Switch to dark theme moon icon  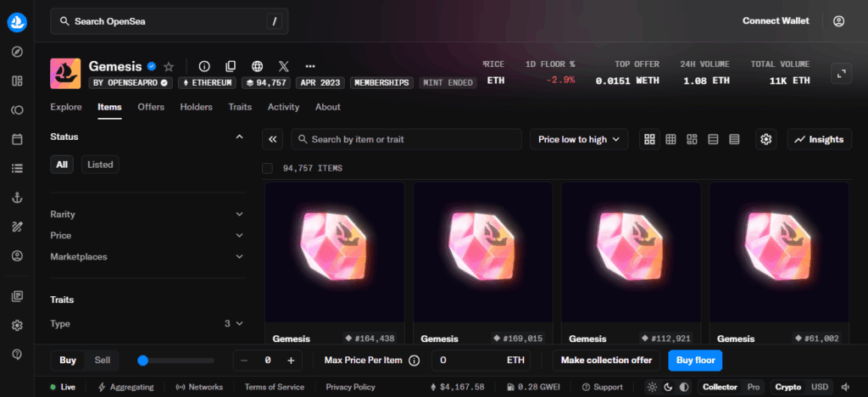(x=669, y=387)
